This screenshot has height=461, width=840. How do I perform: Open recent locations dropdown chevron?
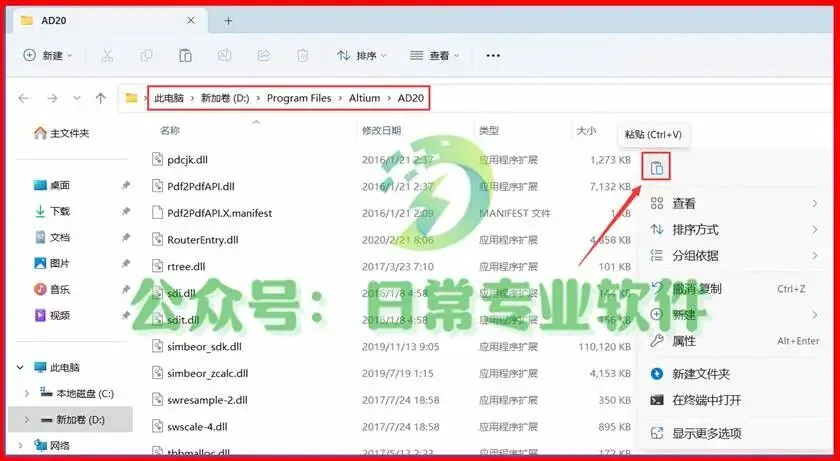click(77, 98)
